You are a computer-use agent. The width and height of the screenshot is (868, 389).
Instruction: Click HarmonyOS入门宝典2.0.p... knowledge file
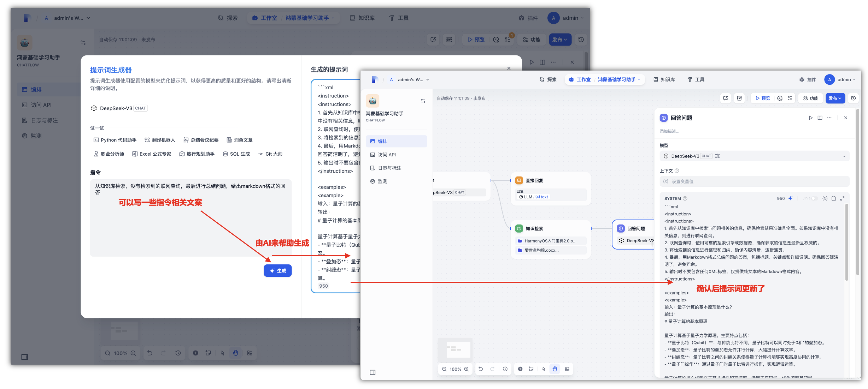click(x=551, y=241)
